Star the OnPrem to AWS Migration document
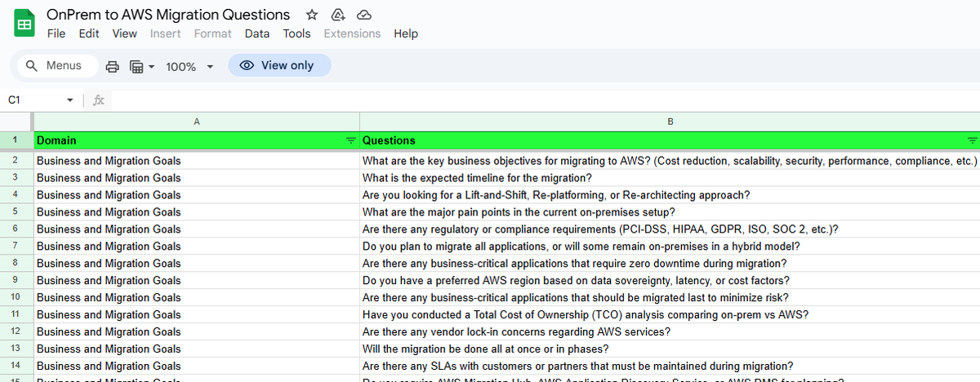This screenshot has height=382, width=980. [x=312, y=15]
